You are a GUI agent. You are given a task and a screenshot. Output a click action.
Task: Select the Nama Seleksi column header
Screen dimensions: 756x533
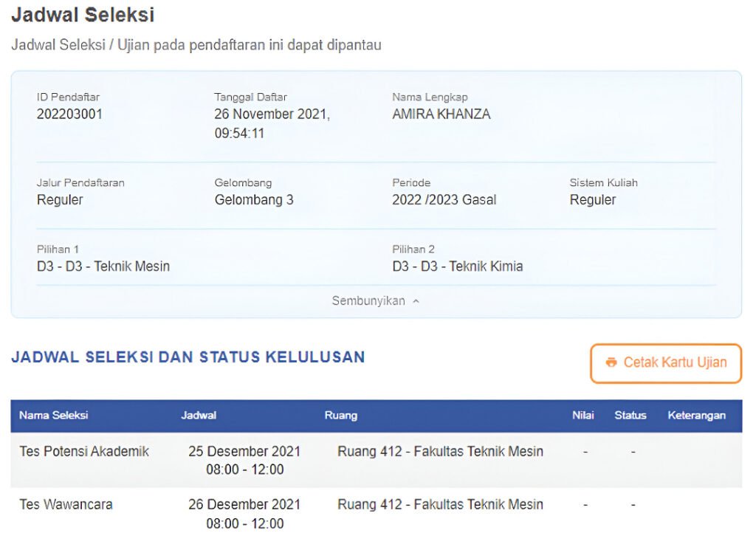[53, 416]
